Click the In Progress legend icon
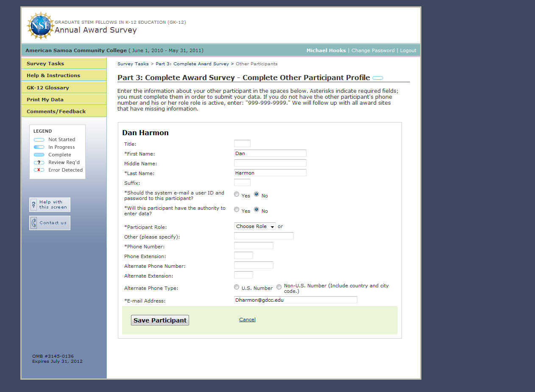The height and width of the screenshot is (392, 535). tap(39, 147)
